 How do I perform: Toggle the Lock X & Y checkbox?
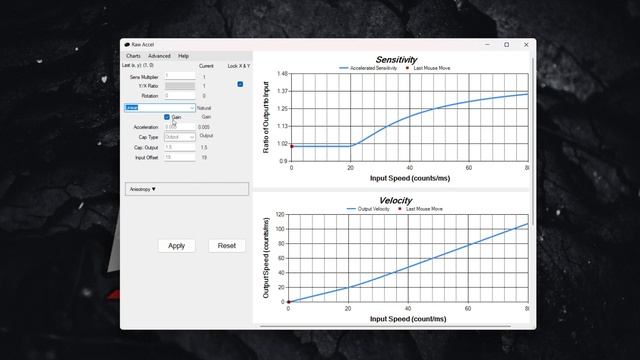pyautogui.click(x=240, y=84)
